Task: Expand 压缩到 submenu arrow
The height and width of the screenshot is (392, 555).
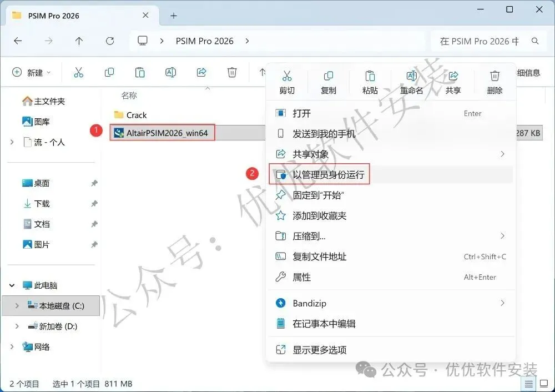Action: coord(502,236)
